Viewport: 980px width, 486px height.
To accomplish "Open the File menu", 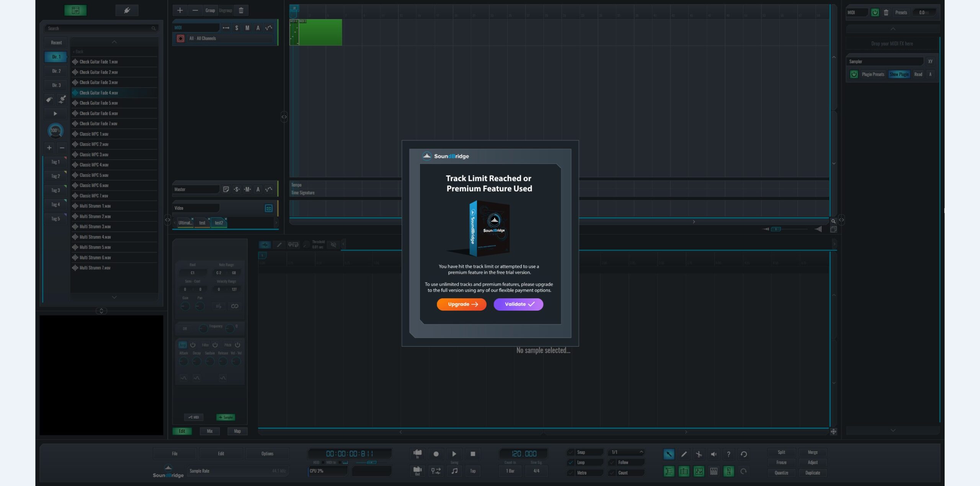I will pyautogui.click(x=175, y=453).
